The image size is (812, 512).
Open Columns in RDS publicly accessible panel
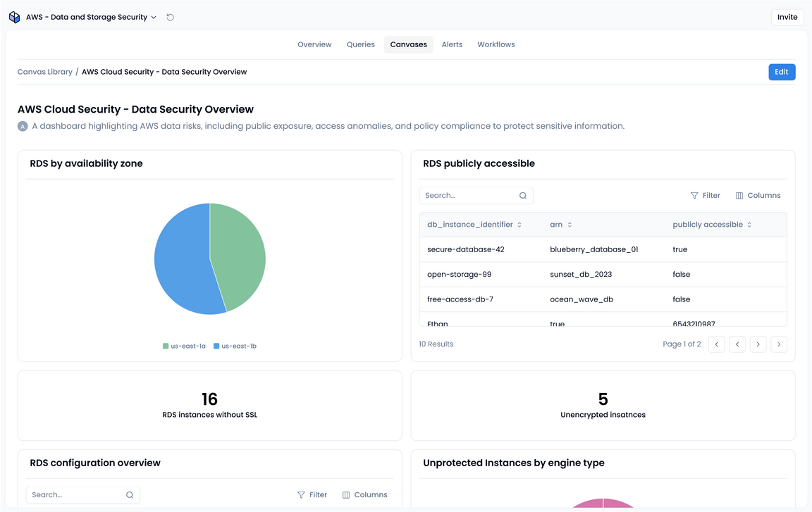point(758,196)
